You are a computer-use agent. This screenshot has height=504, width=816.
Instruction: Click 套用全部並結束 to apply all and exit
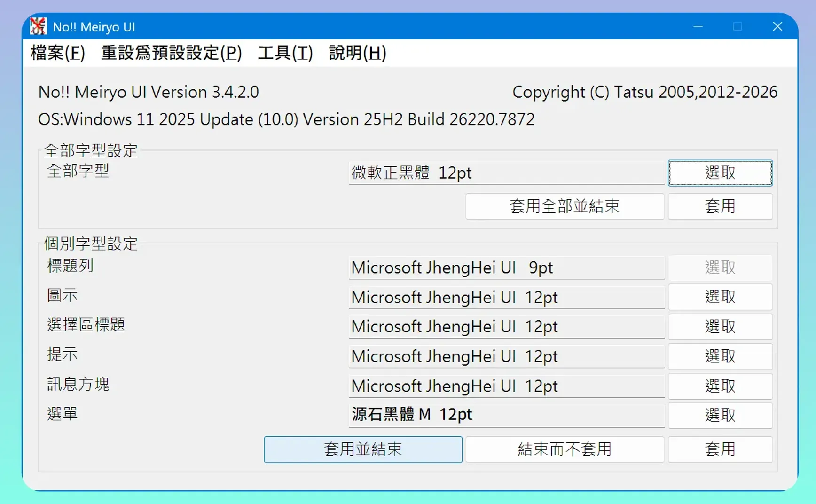564,206
